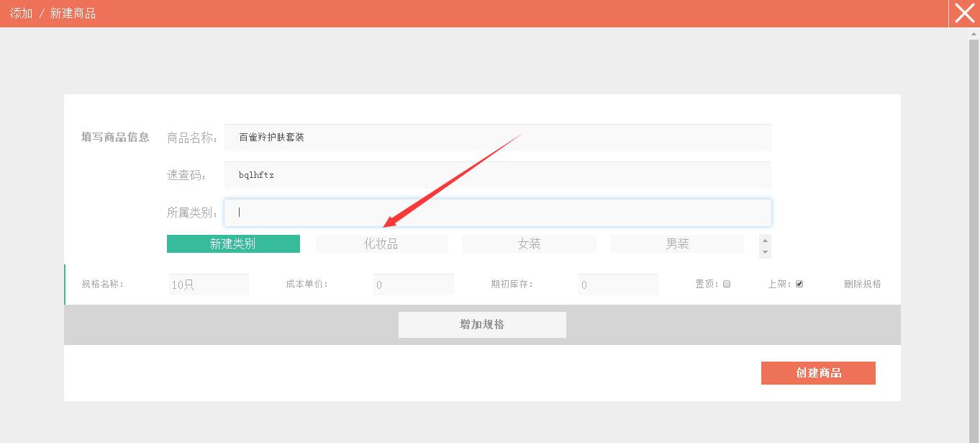Focus the 所属类别 category input
The width and height of the screenshot is (980, 443).
pyautogui.click(x=496, y=212)
